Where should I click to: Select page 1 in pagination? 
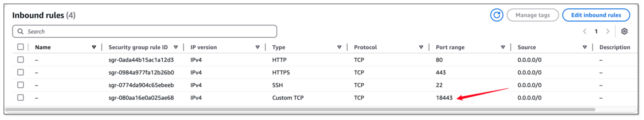pyautogui.click(x=597, y=31)
